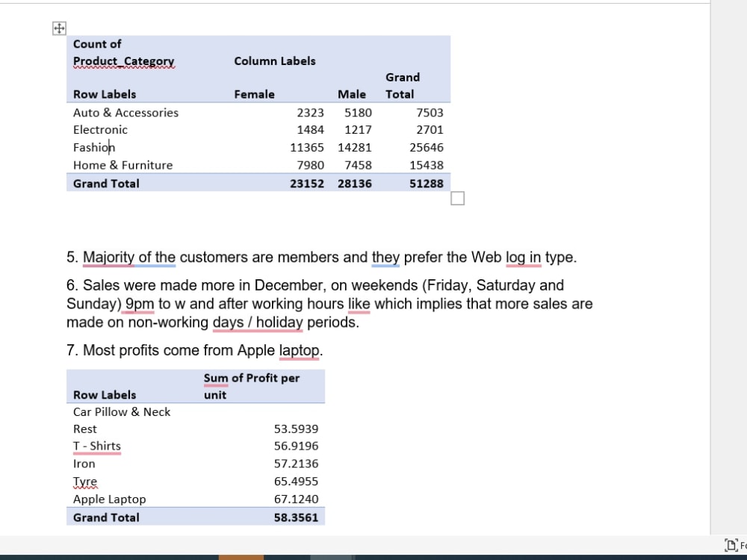Screen dimensions: 747x560
Task: Click the profit value 57.2136
Action: pyautogui.click(x=296, y=464)
